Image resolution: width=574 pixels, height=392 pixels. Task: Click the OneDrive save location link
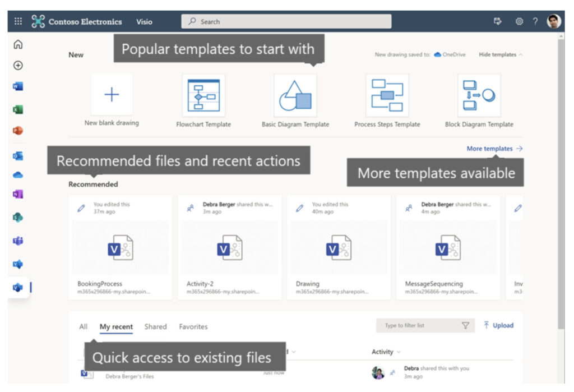tap(450, 54)
